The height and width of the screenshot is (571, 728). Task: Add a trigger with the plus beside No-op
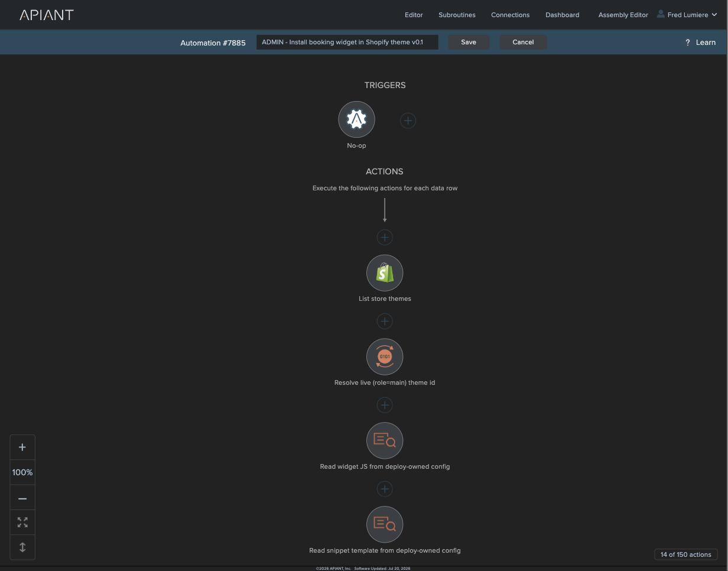(x=408, y=121)
